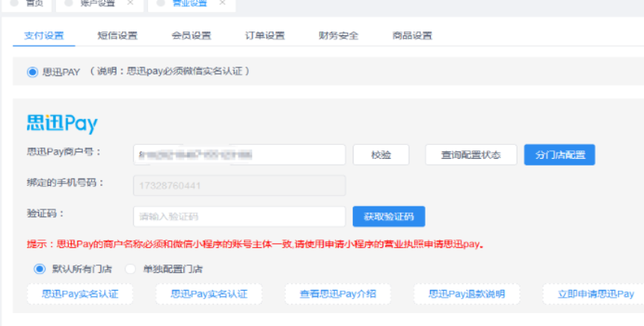Focus the 思迅Pay商户号 input field

click(x=239, y=155)
